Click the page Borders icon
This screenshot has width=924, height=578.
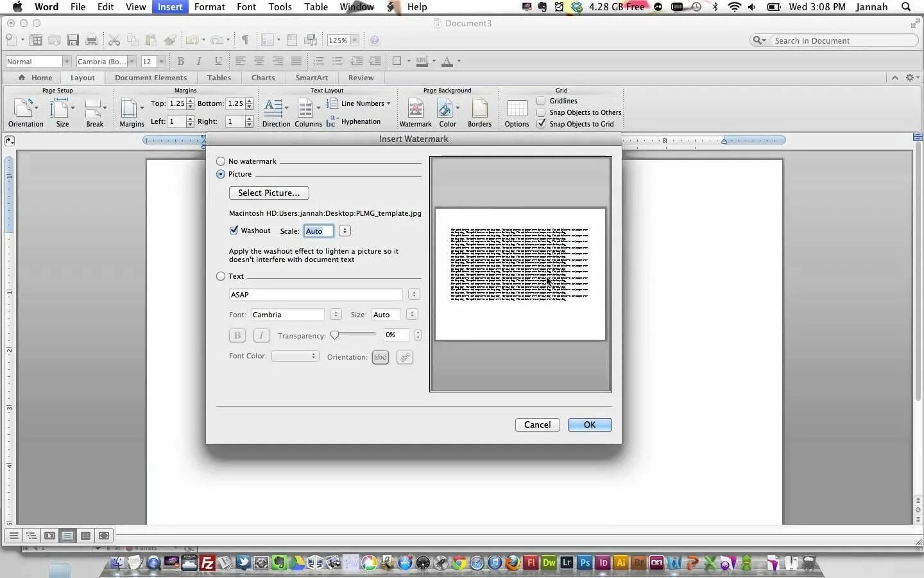[479, 108]
